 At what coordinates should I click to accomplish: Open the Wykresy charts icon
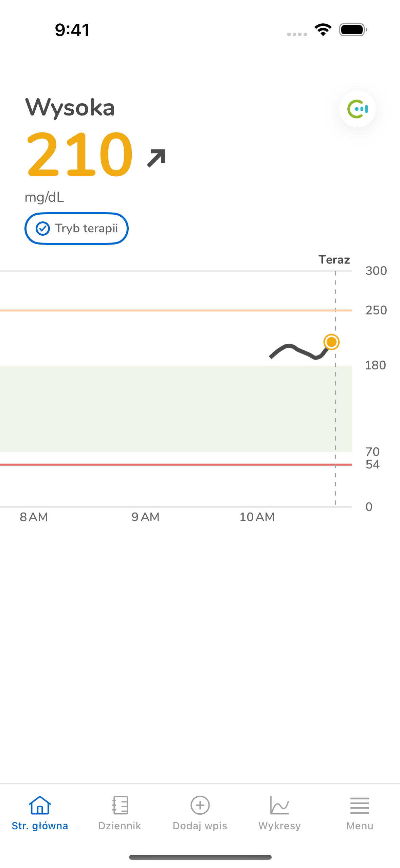tap(279, 805)
